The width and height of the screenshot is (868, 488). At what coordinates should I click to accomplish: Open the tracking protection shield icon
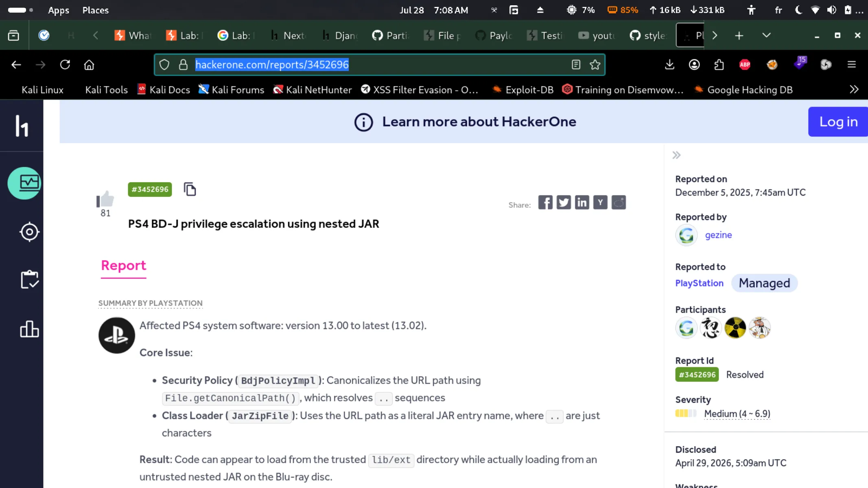tap(164, 65)
